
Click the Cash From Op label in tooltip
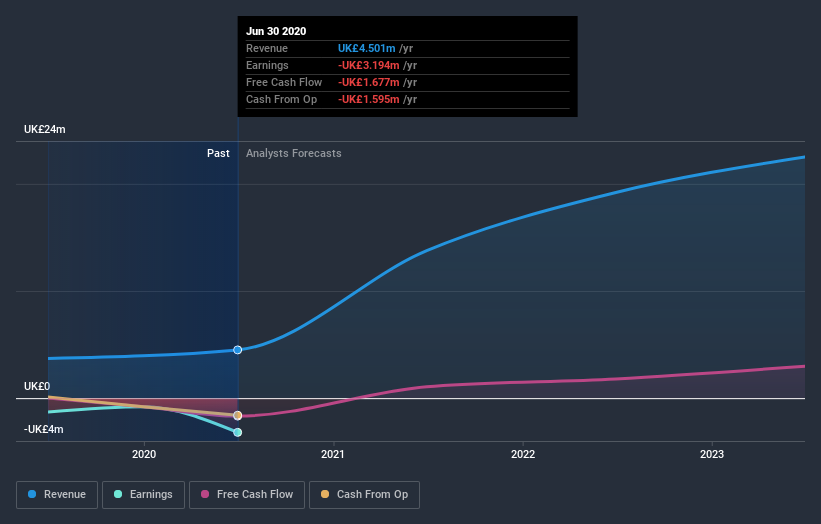pyautogui.click(x=282, y=99)
